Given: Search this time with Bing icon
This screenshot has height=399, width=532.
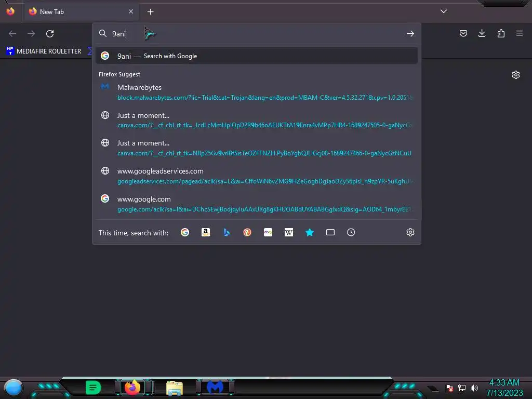Looking at the screenshot, I should [x=227, y=232].
